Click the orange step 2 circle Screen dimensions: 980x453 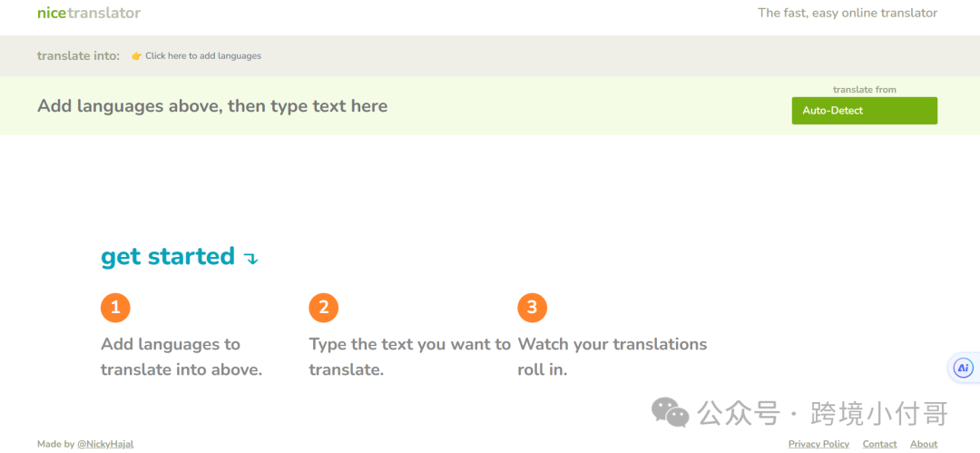323,307
